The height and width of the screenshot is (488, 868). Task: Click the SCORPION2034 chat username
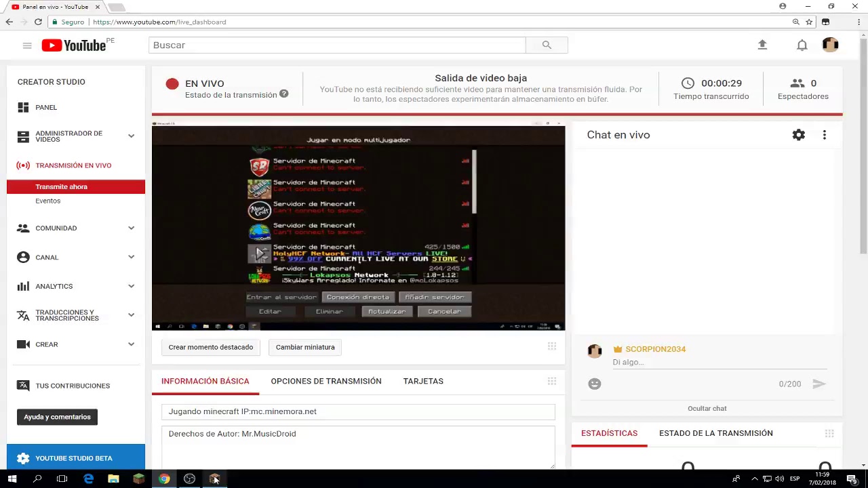point(655,349)
